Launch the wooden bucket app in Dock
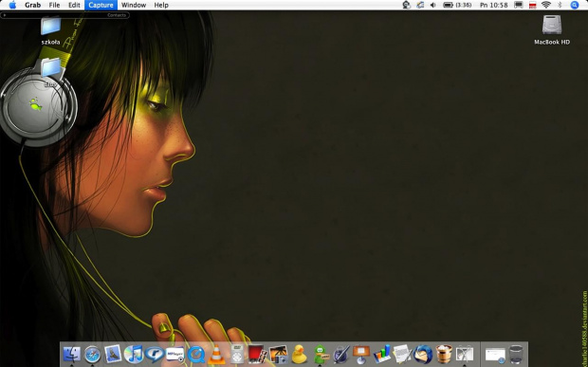Screen dimensions: 588x367 click(444, 355)
